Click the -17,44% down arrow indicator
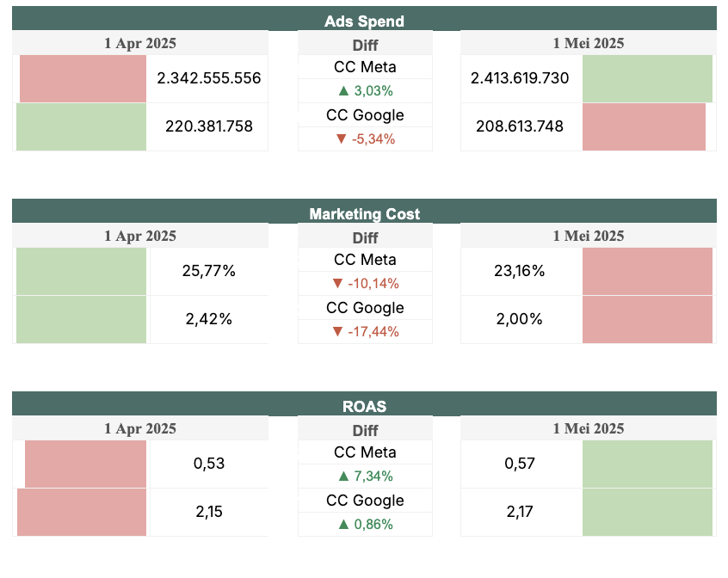 click(x=365, y=331)
